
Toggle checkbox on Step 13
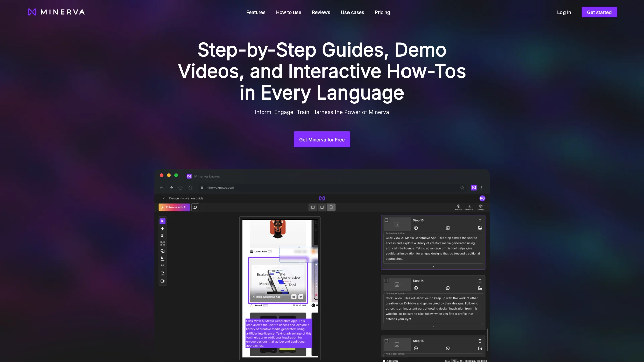387,220
